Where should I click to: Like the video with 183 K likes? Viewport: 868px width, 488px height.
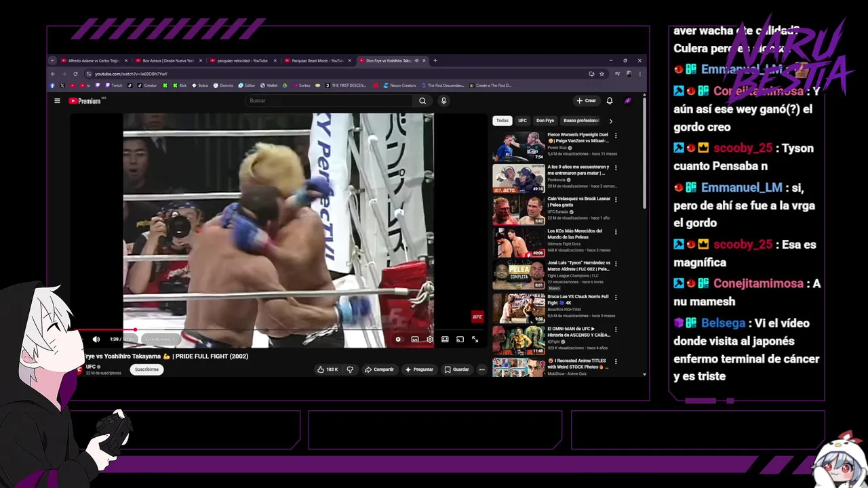pos(328,369)
